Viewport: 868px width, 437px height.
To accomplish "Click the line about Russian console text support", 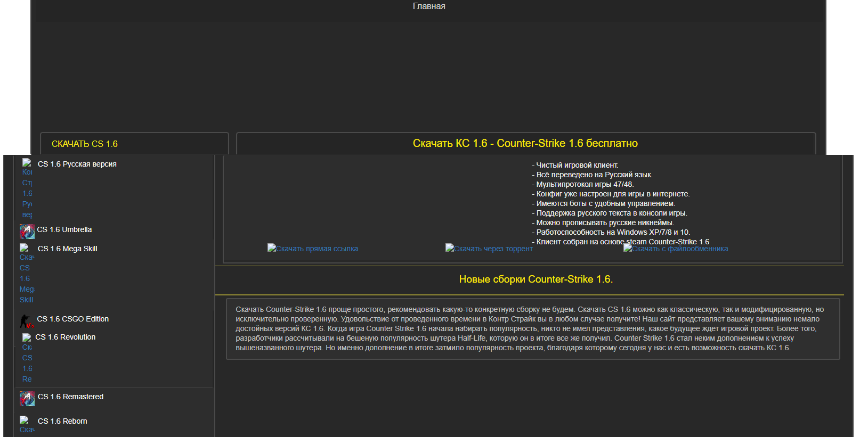I will point(609,213).
